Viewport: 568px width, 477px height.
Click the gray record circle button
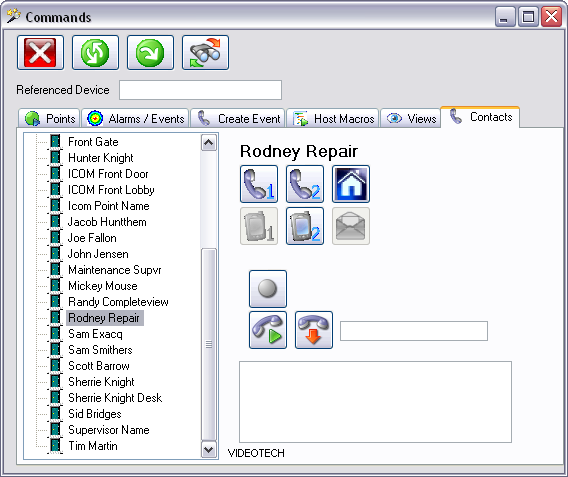pos(268,289)
